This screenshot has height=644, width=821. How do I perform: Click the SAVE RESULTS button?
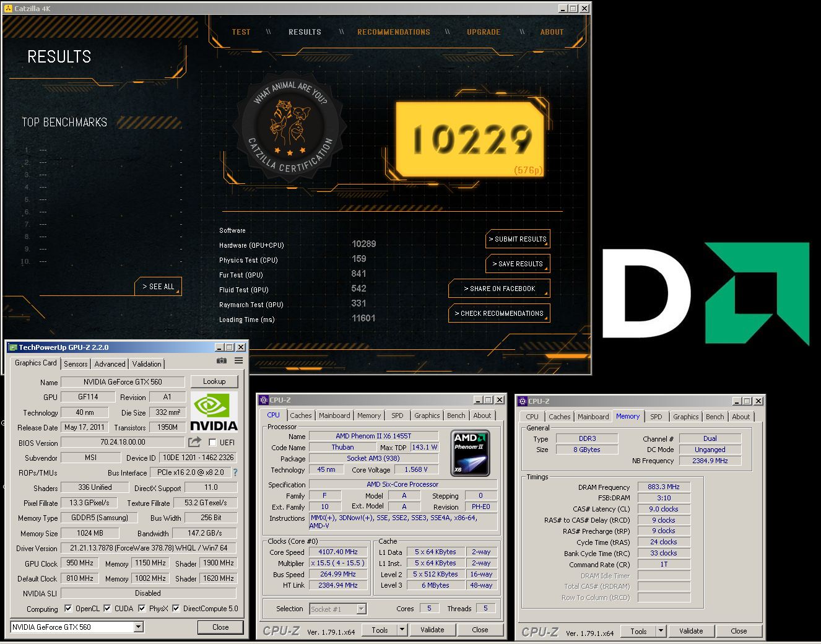518,264
